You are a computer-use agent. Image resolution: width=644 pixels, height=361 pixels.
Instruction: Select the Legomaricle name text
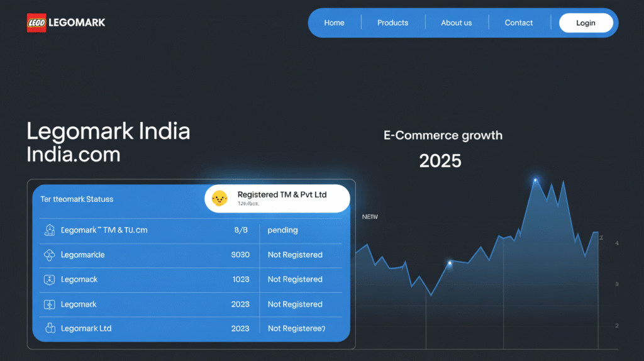pos(82,255)
